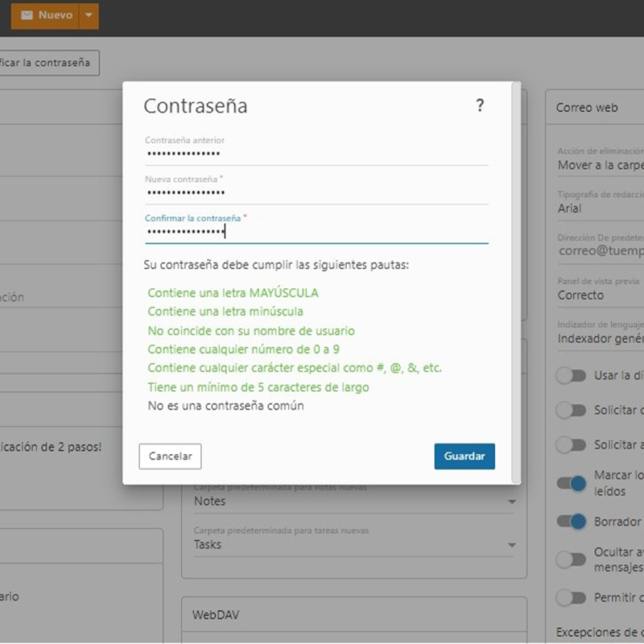The image size is (644, 644).
Task: Turn off the Borrador toggle
Action: tap(571, 522)
